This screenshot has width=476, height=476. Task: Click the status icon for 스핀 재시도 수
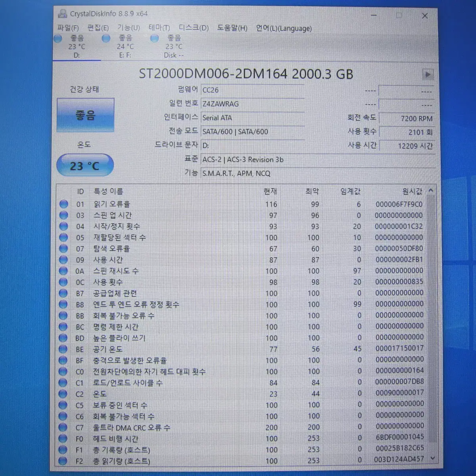pos(63,271)
